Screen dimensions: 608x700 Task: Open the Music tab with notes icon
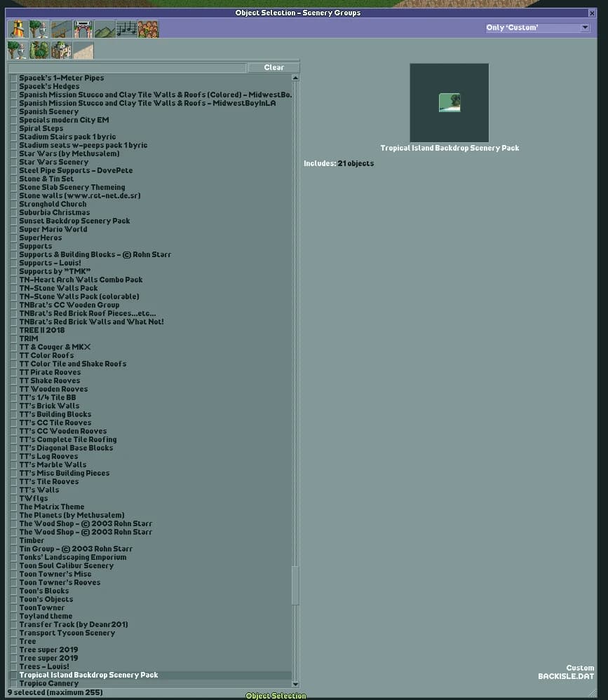(x=126, y=29)
